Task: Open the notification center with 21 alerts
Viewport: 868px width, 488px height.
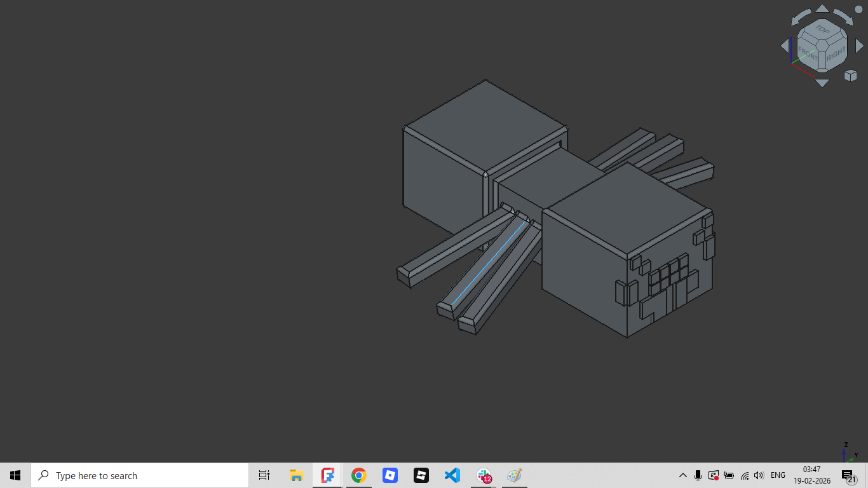Action: 849,476
